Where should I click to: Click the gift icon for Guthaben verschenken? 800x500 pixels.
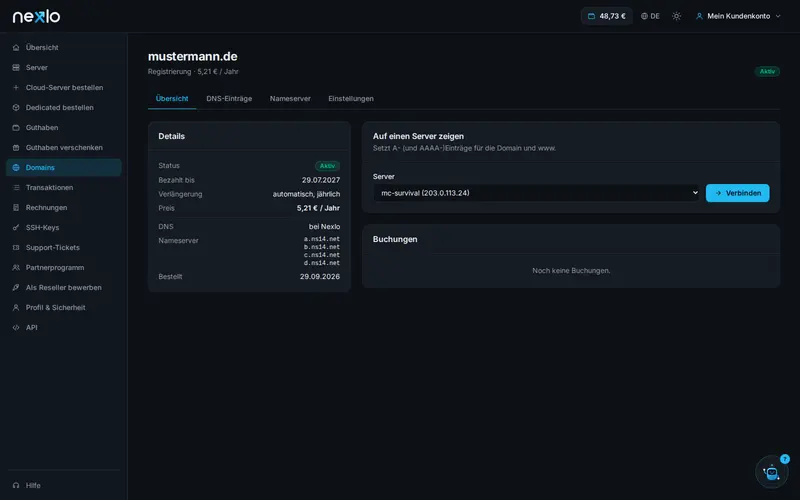16,147
